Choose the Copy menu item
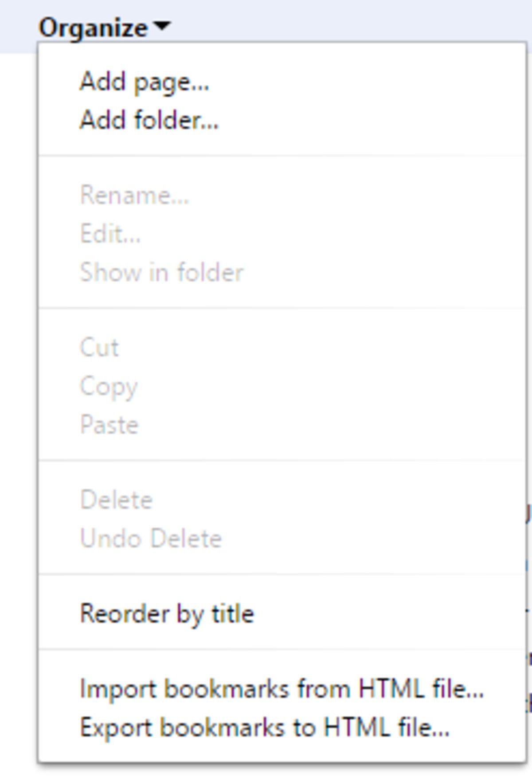 tap(109, 386)
